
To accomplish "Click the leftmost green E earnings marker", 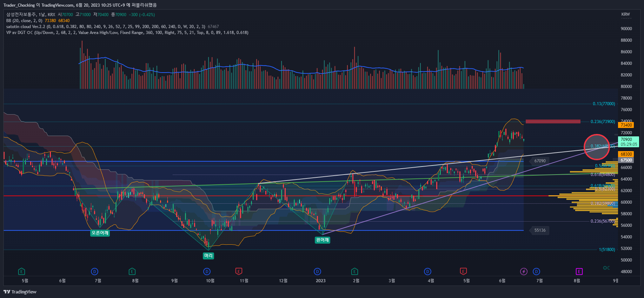I will 21,271.
